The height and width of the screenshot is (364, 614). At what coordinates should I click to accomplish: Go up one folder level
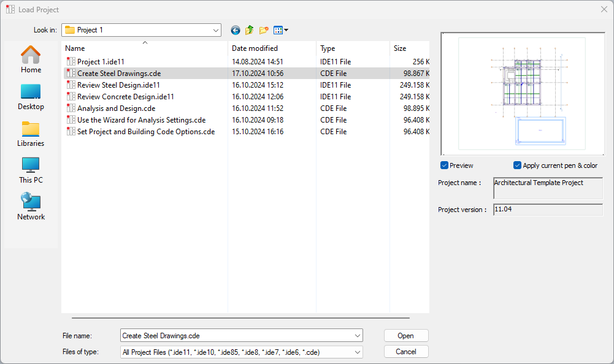pos(250,30)
